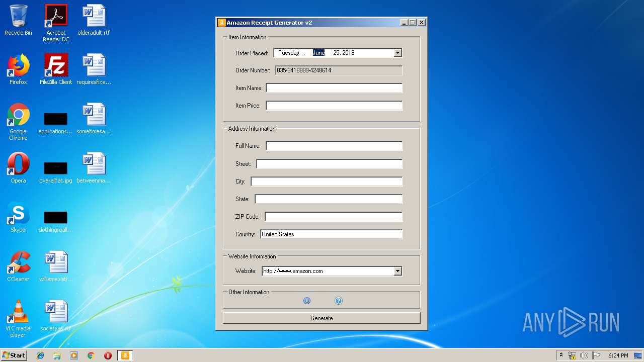Click the Generate button
Image resolution: width=644 pixels, height=362 pixels.
tap(321, 318)
